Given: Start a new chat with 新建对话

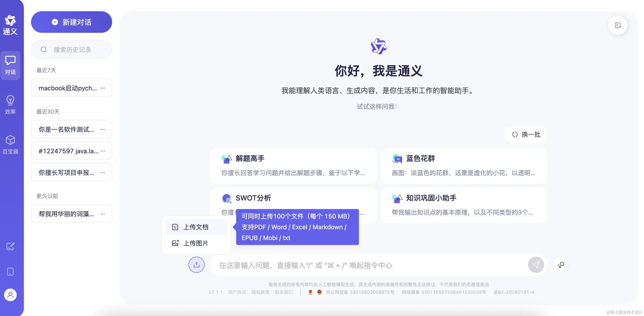Looking at the screenshot, I should pyautogui.click(x=72, y=22).
